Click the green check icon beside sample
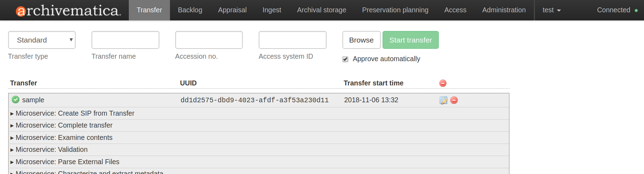 pos(15,100)
